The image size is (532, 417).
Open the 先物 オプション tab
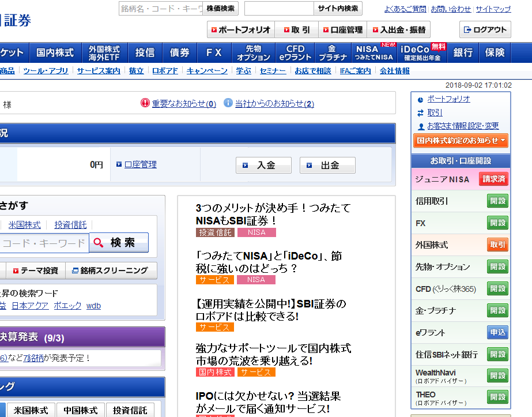[254, 52]
